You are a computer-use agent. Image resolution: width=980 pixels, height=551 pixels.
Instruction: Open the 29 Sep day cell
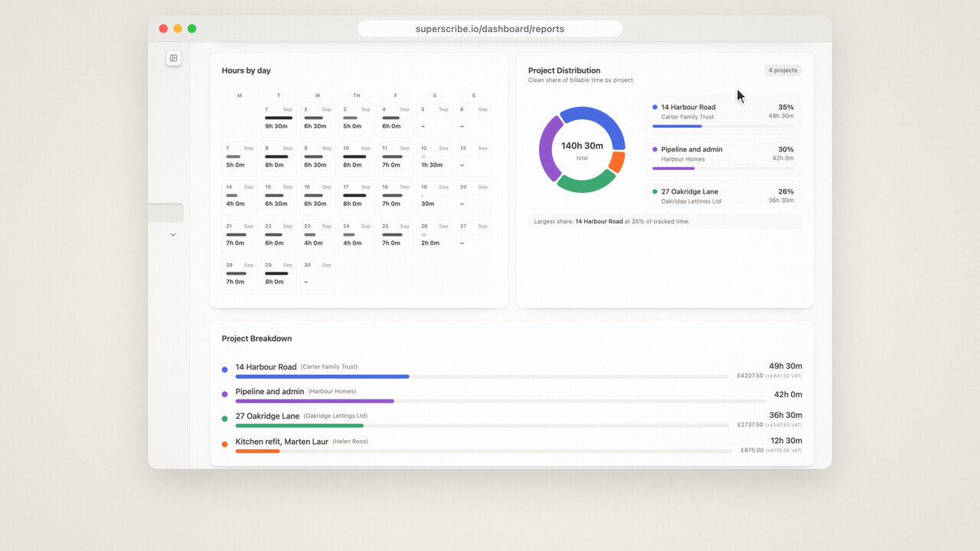tap(278, 275)
